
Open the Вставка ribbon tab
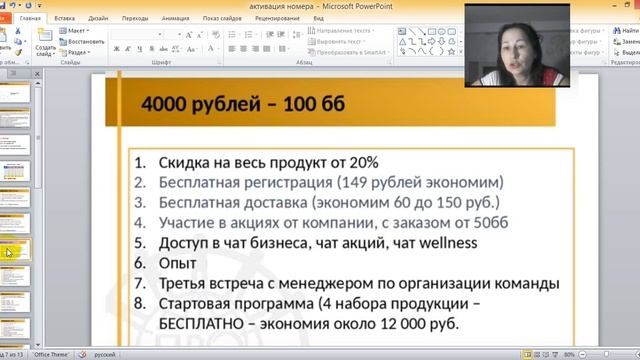64,18
